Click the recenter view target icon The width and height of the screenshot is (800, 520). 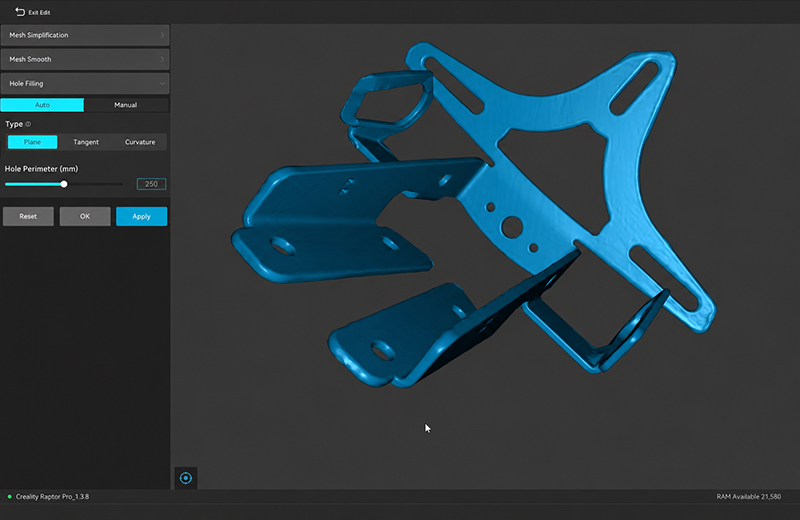point(186,478)
